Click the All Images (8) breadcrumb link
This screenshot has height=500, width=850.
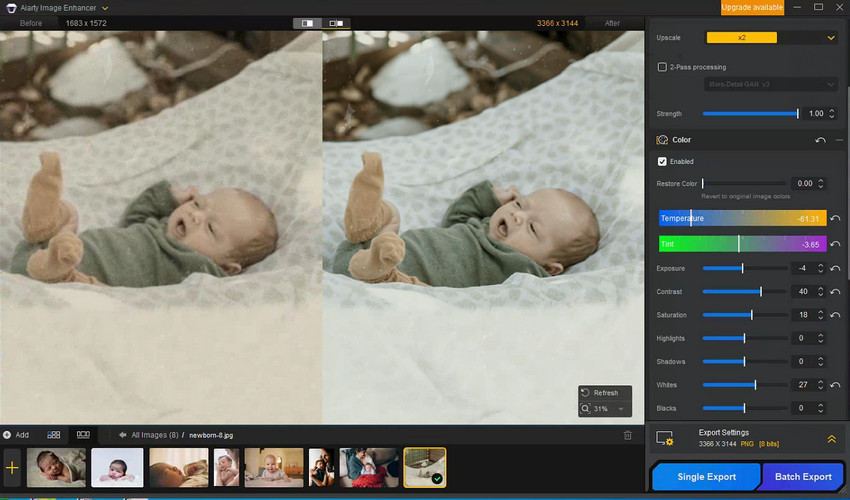(x=154, y=435)
